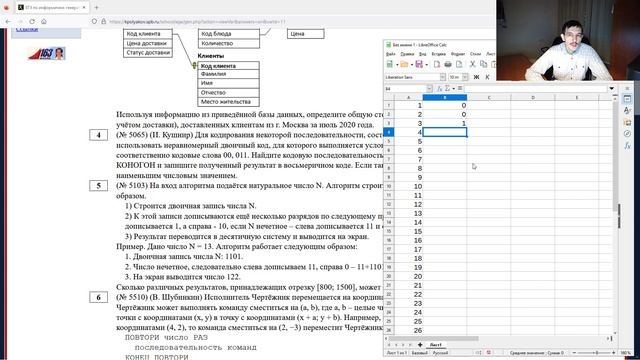Open the Вид menu in Calc
The image size is (640, 360).
click(x=422, y=54)
